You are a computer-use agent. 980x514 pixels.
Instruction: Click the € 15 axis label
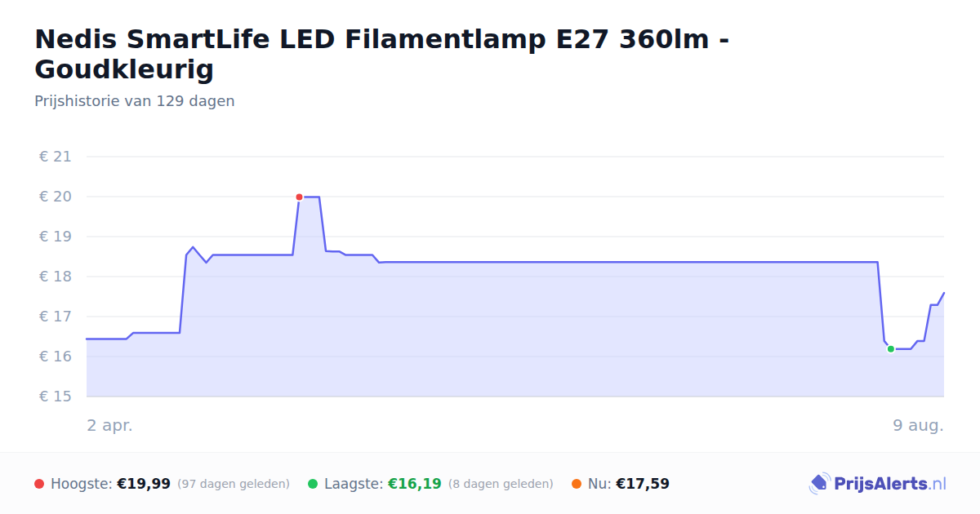coord(56,397)
